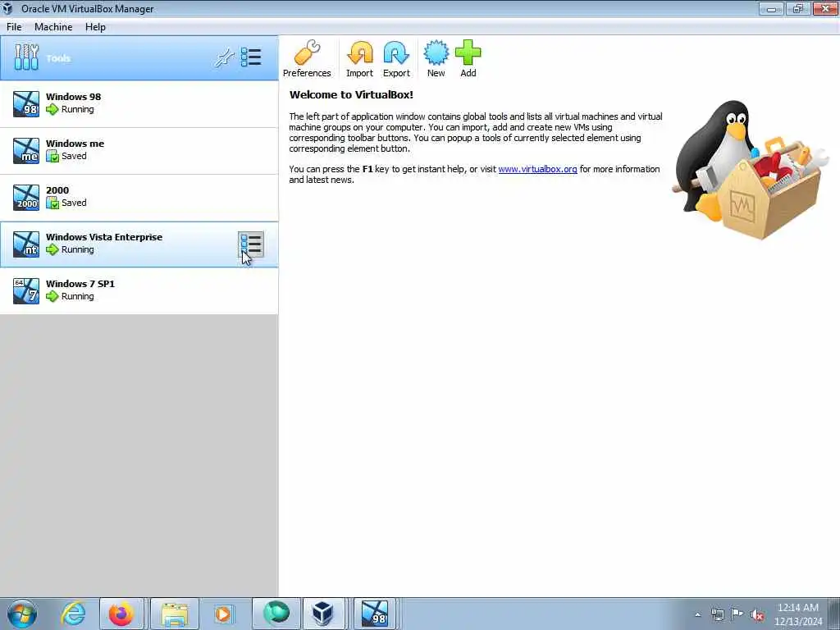Click Saved status of Windows me
Viewport: 840px width, 630px height.
tap(74, 156)
